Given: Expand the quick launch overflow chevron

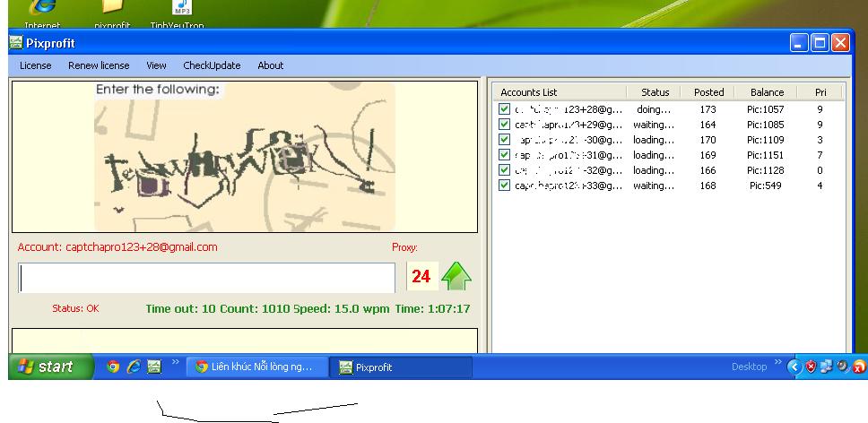Looking at the screenshot, I should pyautogui.click(x=176, y=362).
